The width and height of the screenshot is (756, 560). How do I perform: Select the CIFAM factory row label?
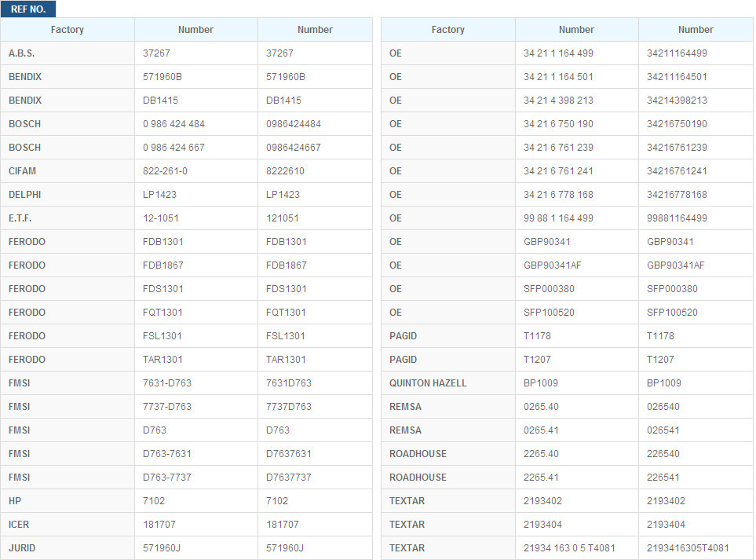23,171
